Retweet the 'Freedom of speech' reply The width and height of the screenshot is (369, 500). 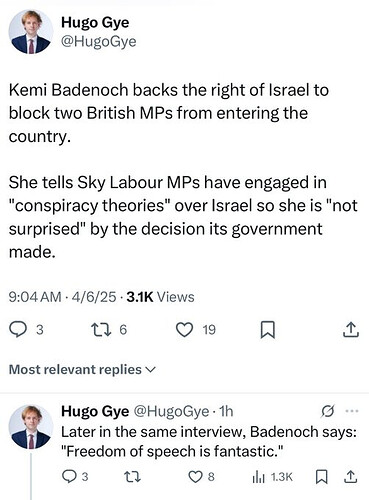pyautogui.click(x=132, y=477)
